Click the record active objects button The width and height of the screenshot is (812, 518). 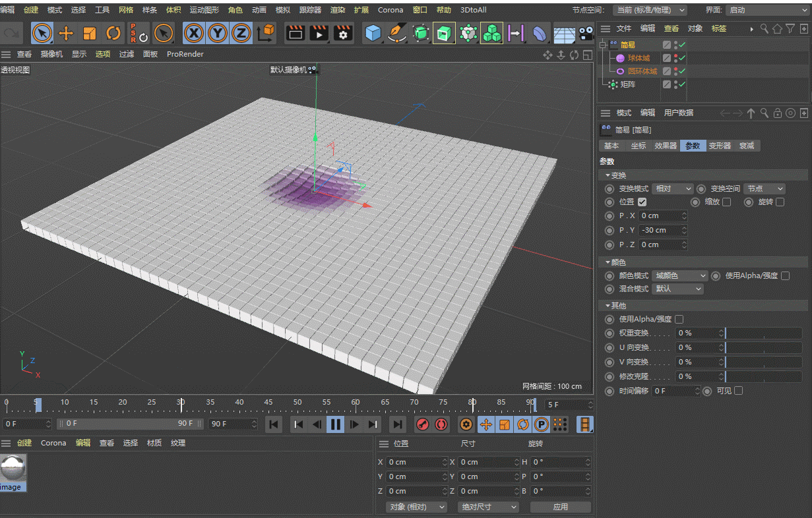[x=423, y=424]
